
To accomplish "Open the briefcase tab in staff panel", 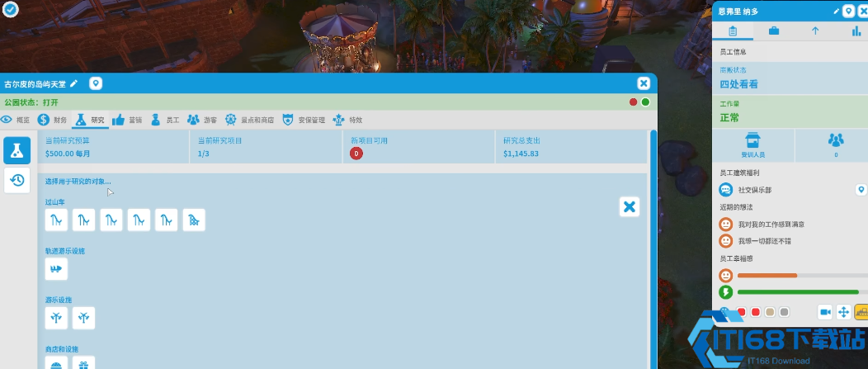I will point(774,31).
